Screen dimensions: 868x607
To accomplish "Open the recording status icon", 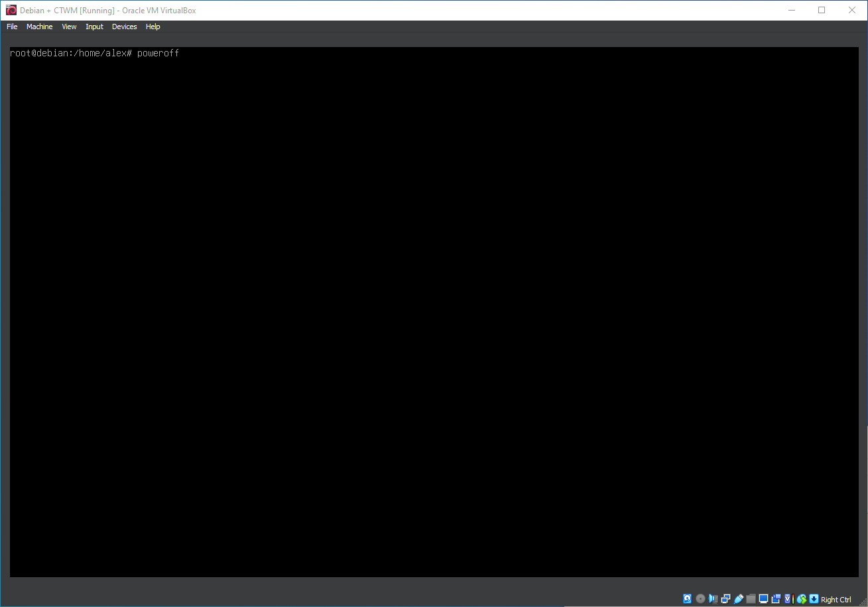I will pyautogui.click(x=776, y=599).
